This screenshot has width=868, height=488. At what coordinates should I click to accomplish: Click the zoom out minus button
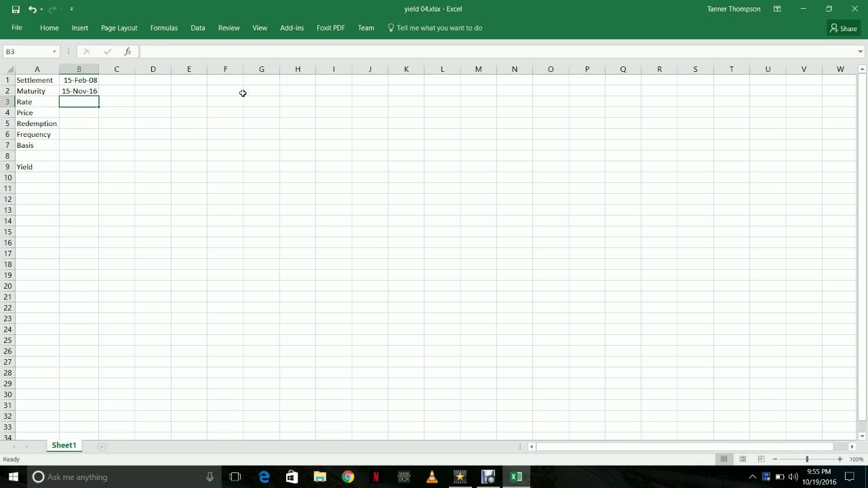775,459
